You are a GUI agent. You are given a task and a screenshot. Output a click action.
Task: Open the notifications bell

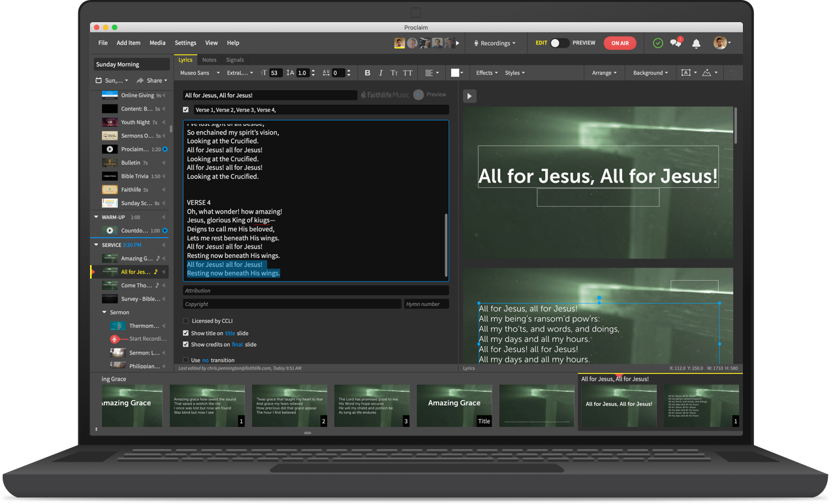click(697, 43)
